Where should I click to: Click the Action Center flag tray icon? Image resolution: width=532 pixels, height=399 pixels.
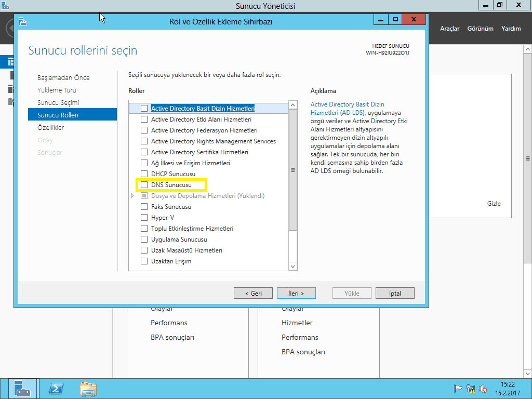(458, 389)
